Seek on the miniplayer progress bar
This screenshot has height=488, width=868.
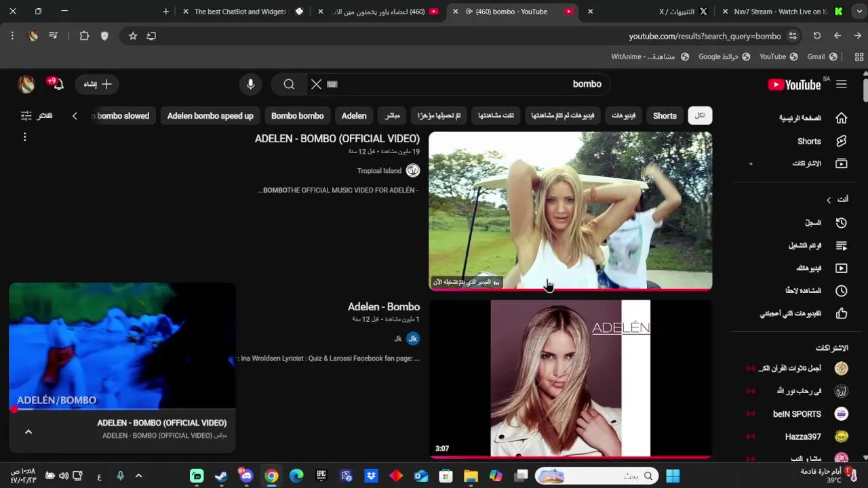point(122,409)
